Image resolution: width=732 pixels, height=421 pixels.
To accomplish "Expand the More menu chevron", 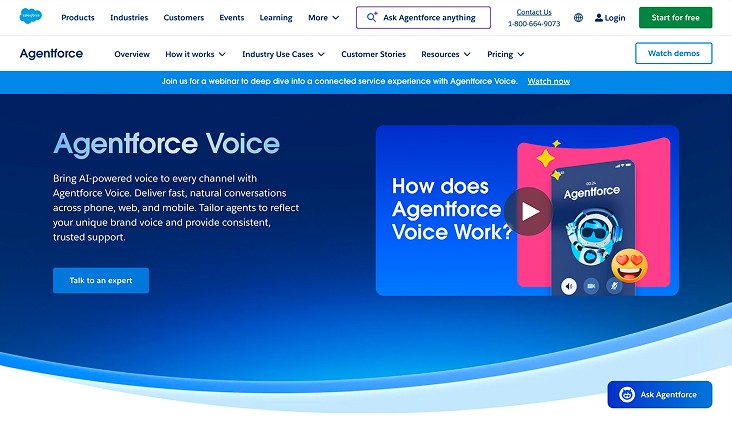I will (336, 18).
